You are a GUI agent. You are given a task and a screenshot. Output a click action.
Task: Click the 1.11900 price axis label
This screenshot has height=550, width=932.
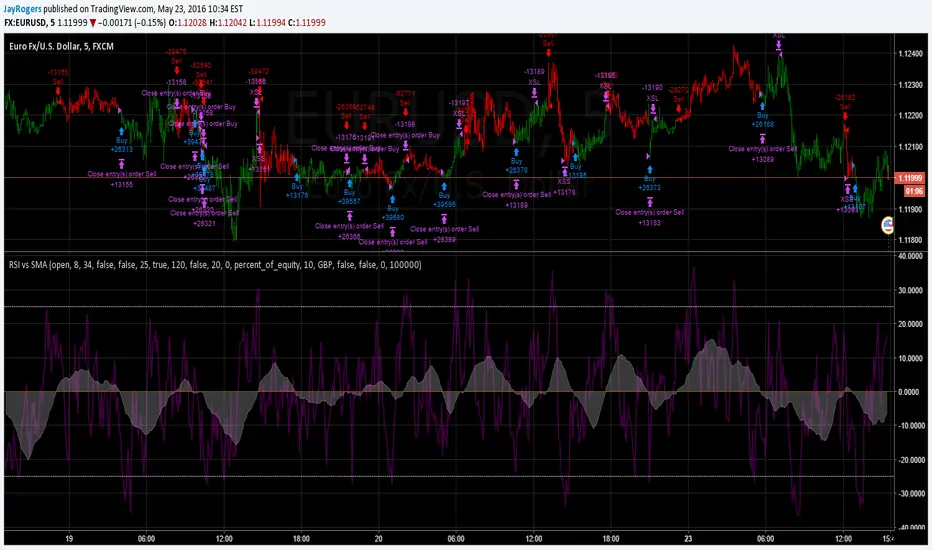(910, 209)
